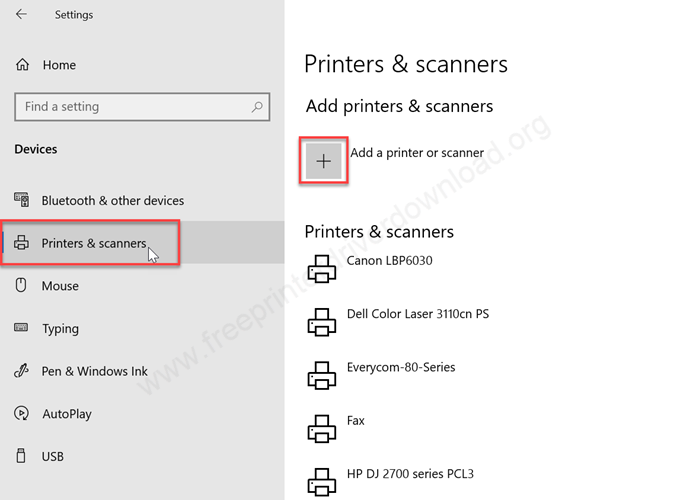The height and width of the screenshot is (500, 680).
Task: Open the Home settings page
Action: tap(59, 65)
